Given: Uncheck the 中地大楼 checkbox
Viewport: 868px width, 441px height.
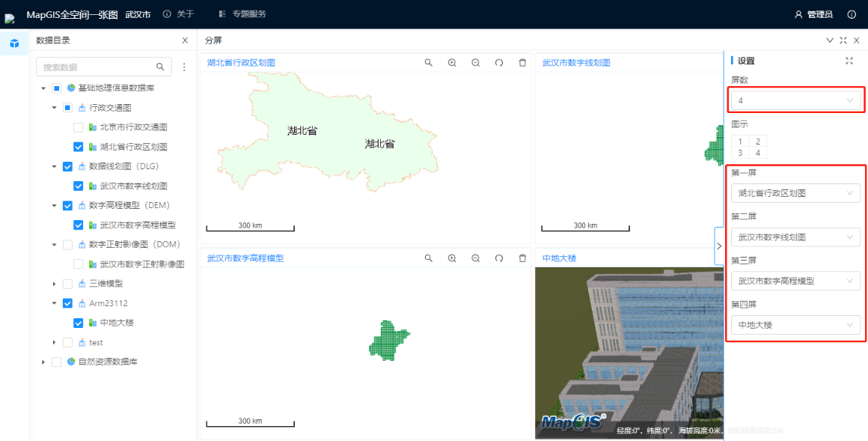Looking at the screenshot, I should click(78, 323).
